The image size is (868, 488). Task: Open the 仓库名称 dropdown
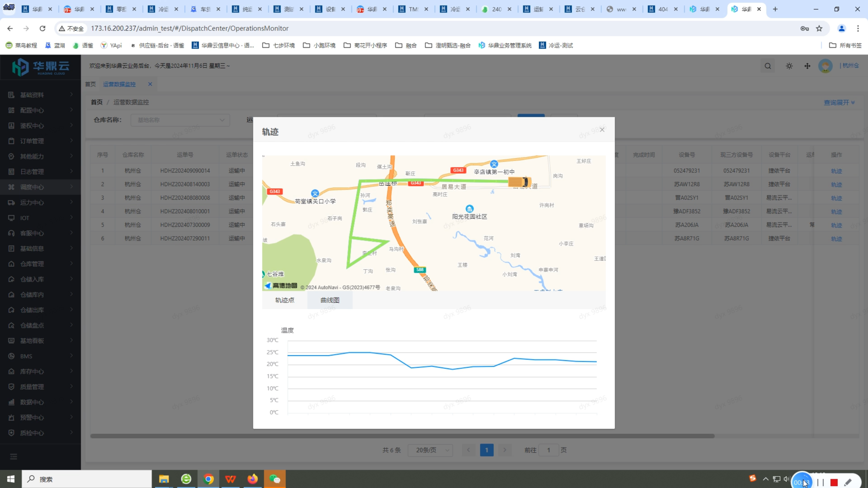(180, 120)
